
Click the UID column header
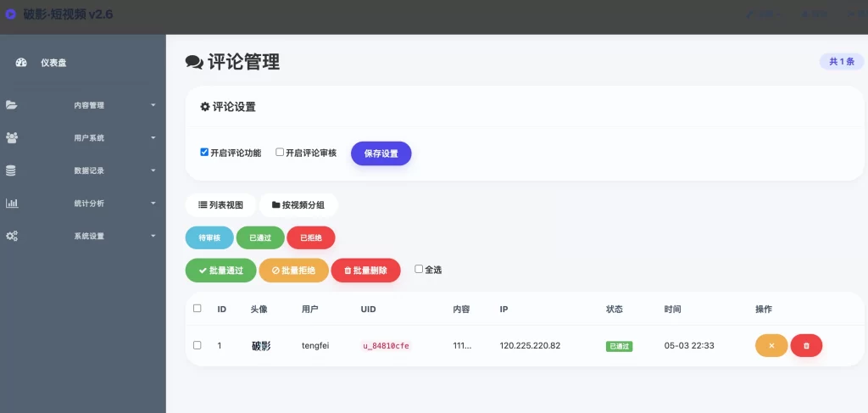(368, 309)
